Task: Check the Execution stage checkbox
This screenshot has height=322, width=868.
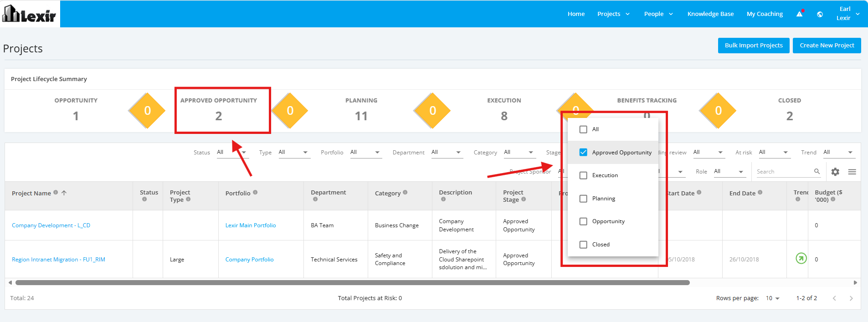Action: click(583, 175)
